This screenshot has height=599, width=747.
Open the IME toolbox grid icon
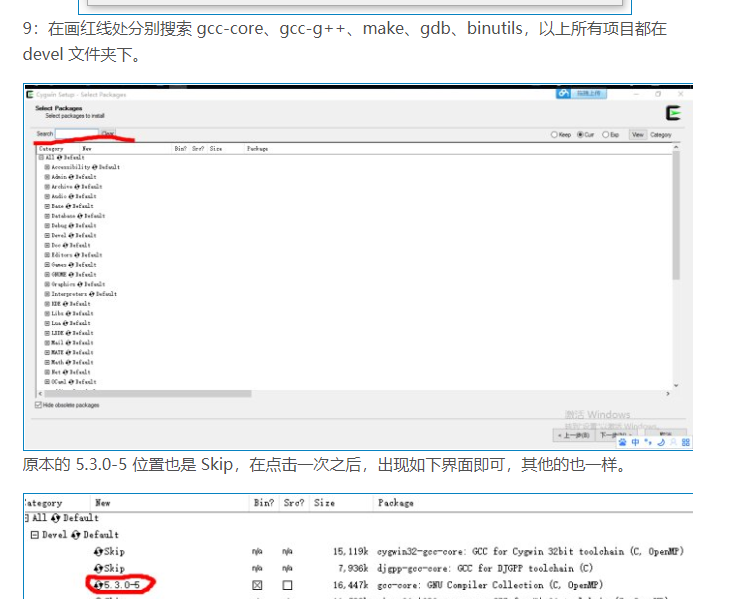pyautogui.click(x=686, y=442)
